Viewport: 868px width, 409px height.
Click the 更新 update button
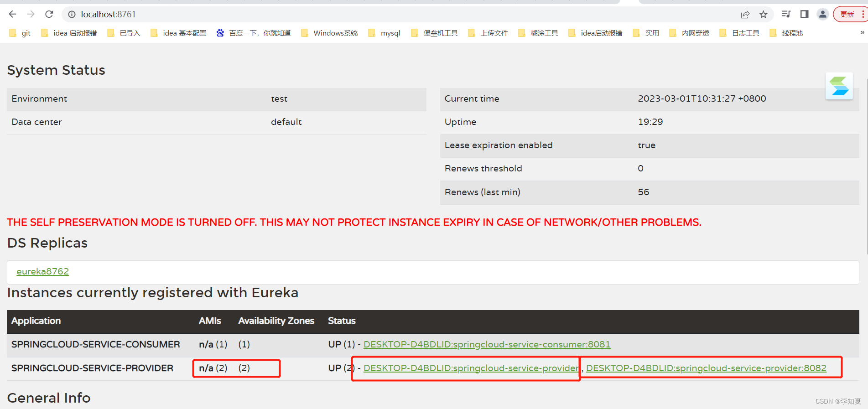[850, 14]
